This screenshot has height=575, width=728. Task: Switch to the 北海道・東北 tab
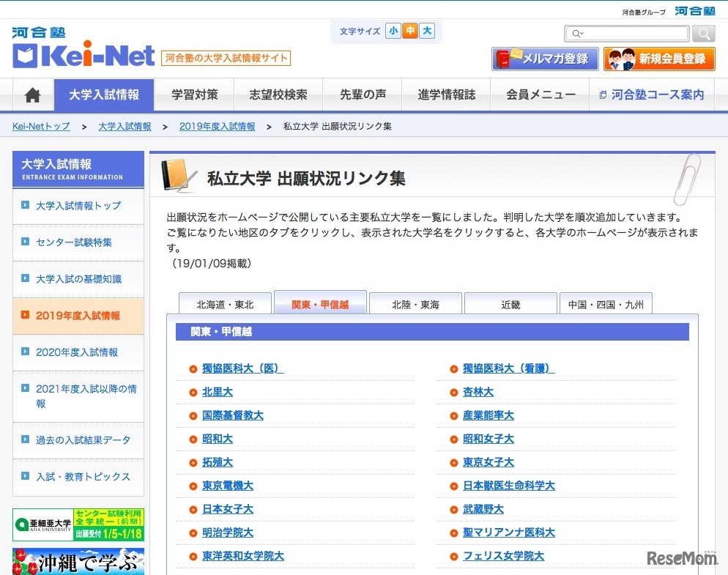click(224, 303)
